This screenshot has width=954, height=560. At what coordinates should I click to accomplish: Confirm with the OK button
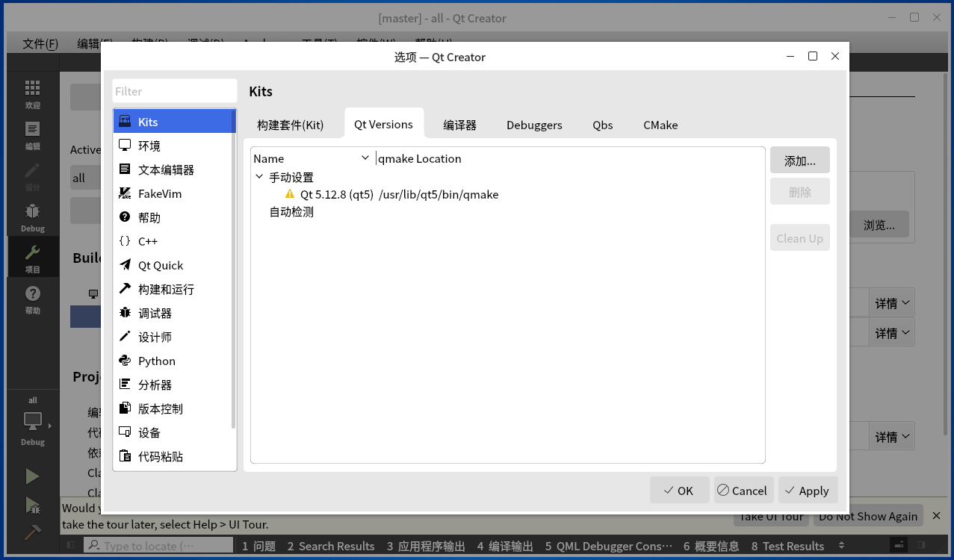679,491
